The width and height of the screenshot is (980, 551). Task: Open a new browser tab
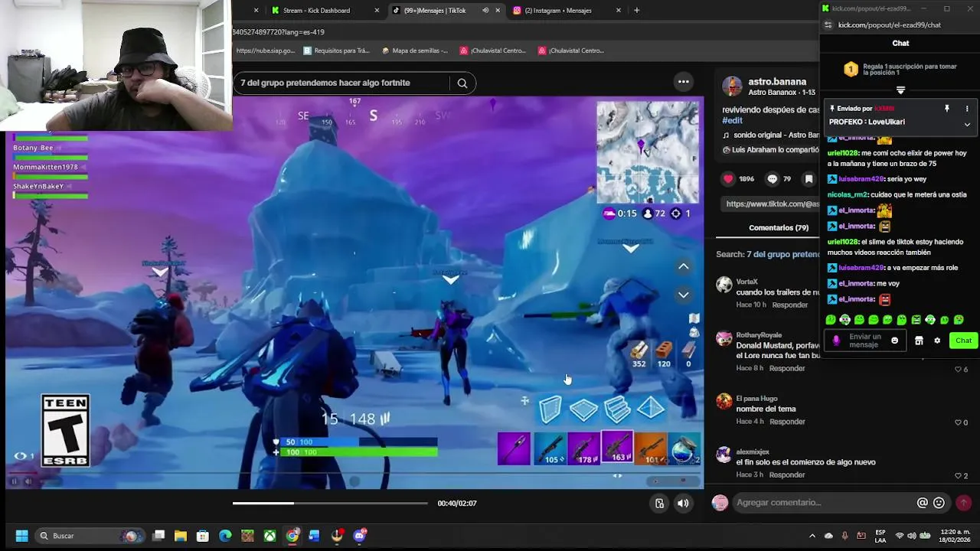click(636, 11)
